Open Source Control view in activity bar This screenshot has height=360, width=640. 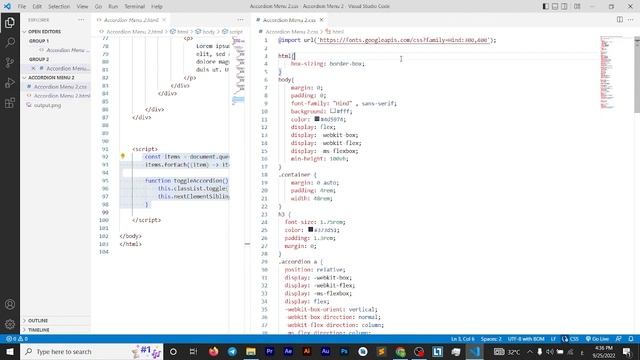coord(10,62)
